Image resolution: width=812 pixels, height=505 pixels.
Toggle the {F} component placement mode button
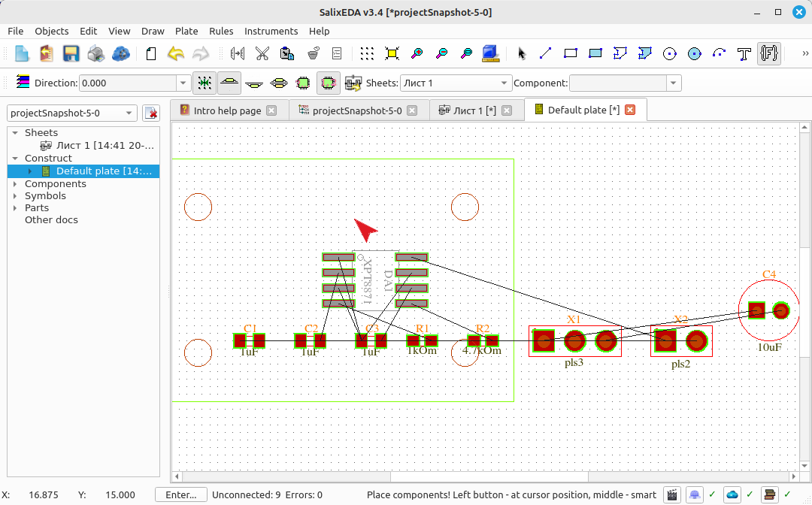coord(769,53)
